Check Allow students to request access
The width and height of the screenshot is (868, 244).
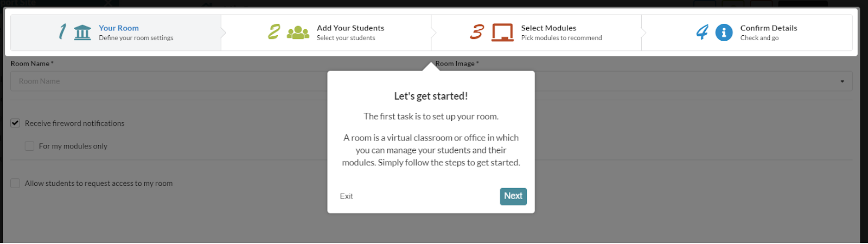tap(15, 184)
